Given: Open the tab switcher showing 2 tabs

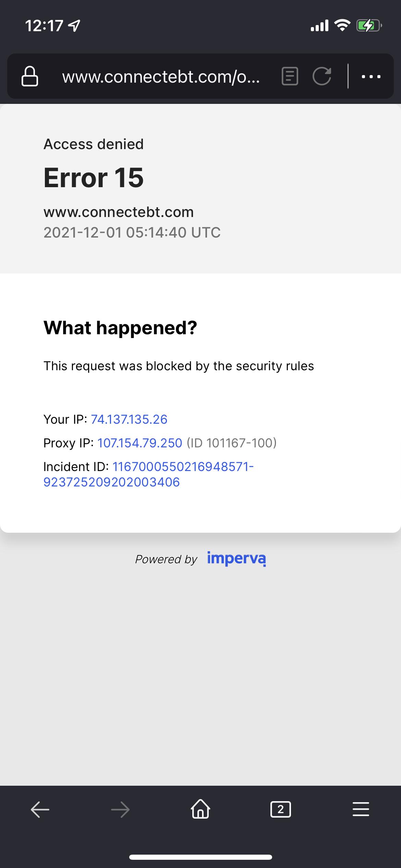Looking at the screenshot, I should [280, 810].
